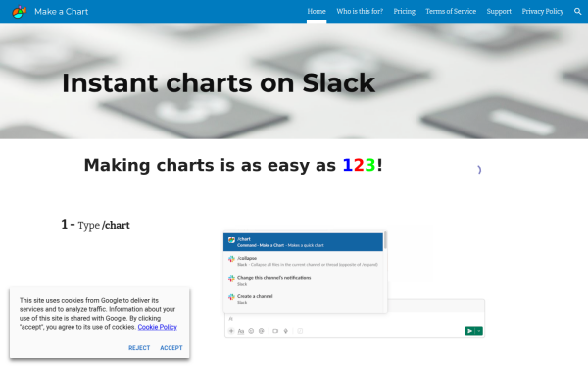Image resolution: width=588 pixels, height=368 pixels.
Task: Select Support in the navigation bar
Action: coord(499,11)
